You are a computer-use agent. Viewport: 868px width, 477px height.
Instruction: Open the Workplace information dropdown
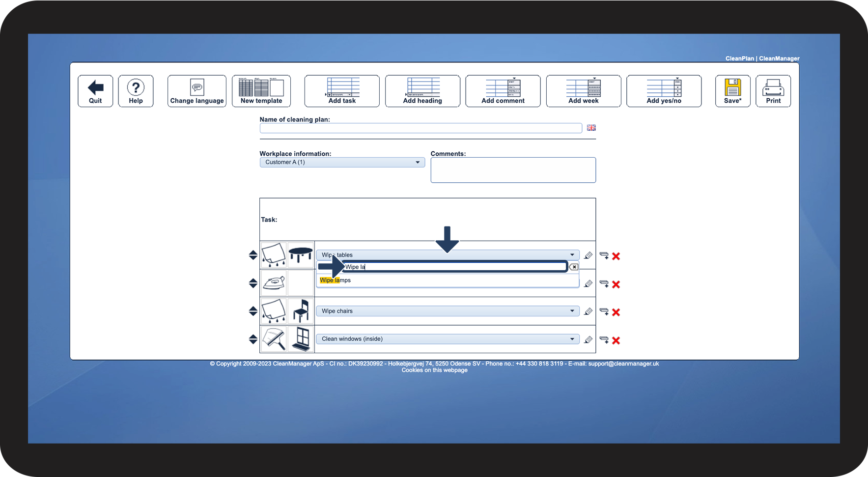click(x=342, y=162)
